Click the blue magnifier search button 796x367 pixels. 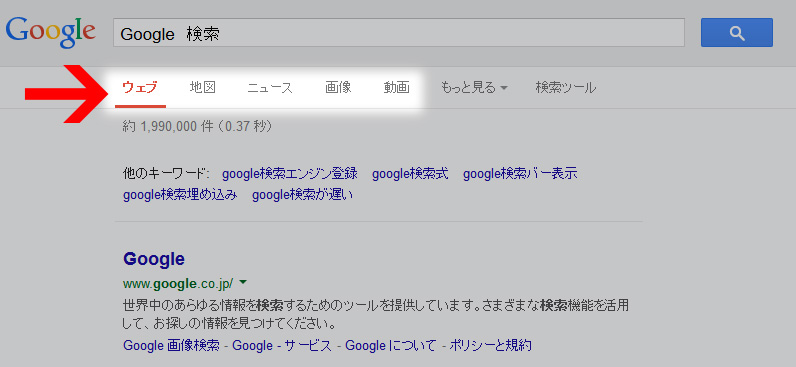737,32
